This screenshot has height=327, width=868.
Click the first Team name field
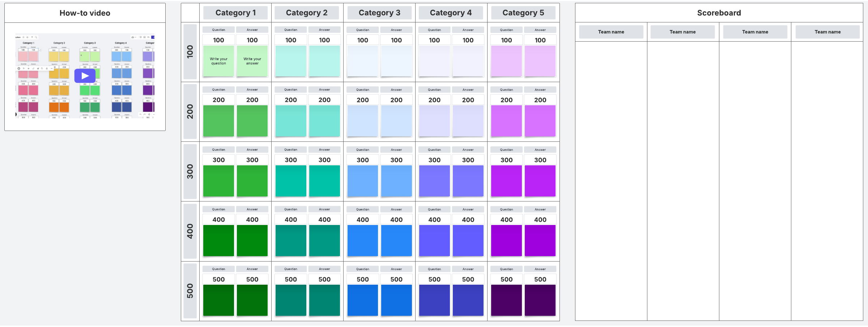point(611,32)
